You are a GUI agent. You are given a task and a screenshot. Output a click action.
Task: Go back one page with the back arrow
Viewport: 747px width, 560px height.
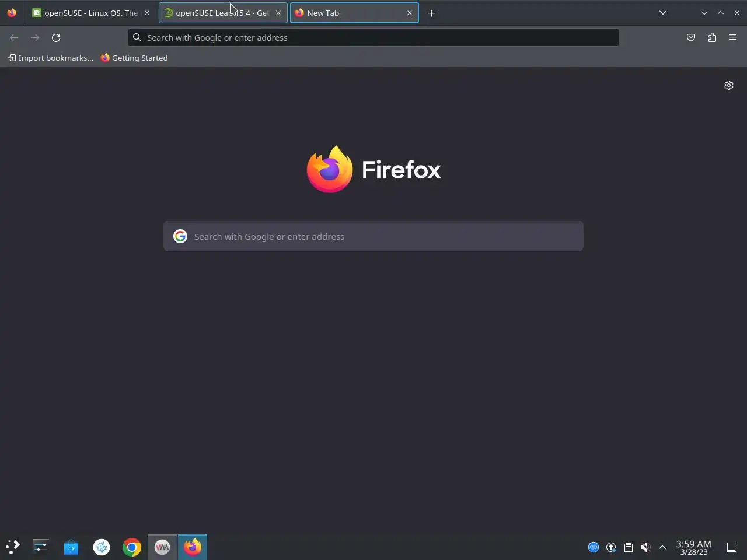tap(14, 37)
